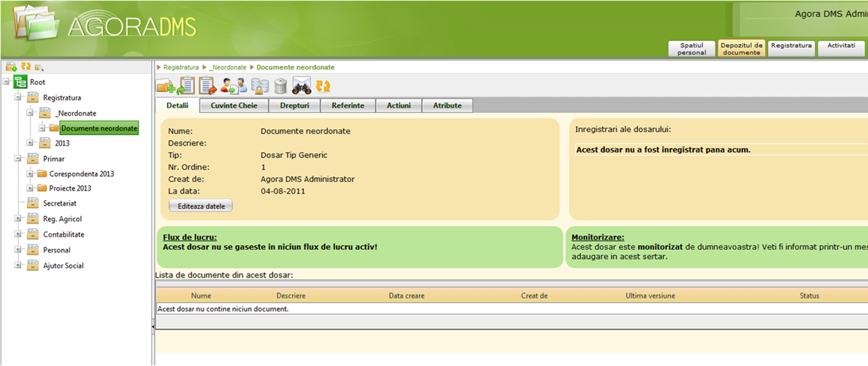
Task: Click the two users transfer icon
Action: point(233,86)
